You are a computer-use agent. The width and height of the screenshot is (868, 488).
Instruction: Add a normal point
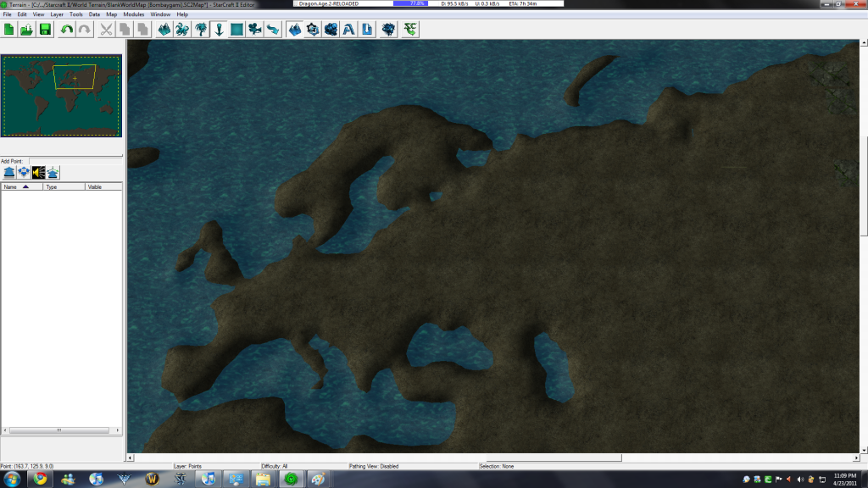9,173
